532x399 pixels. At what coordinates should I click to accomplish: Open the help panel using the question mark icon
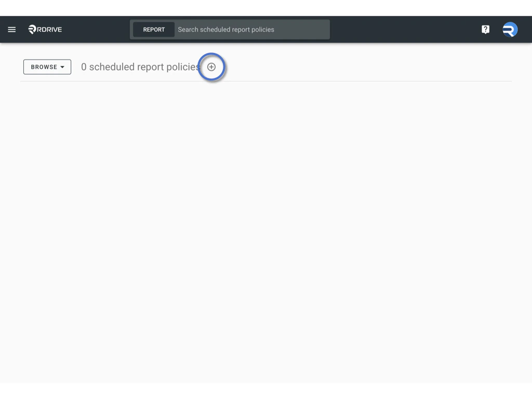click(485, 29)
